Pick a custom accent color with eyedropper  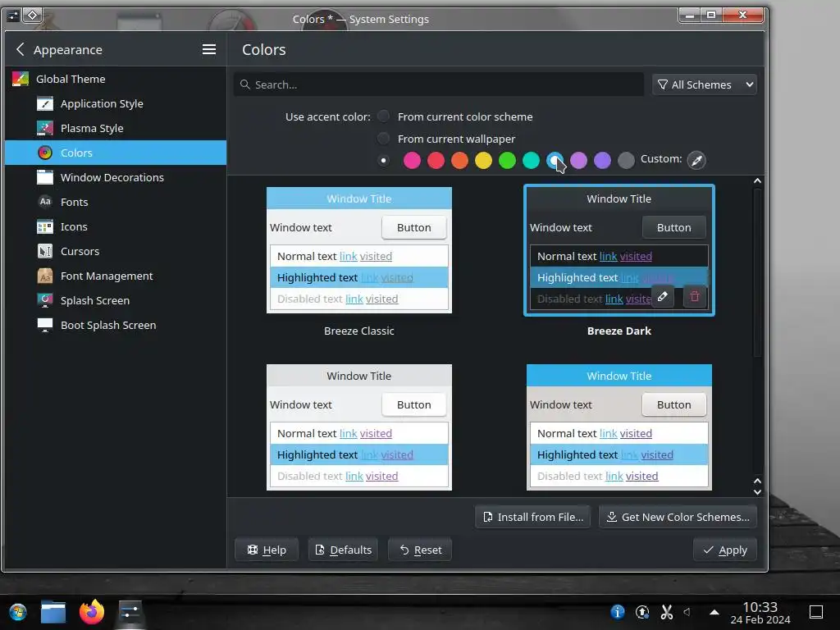click(696, 160)
